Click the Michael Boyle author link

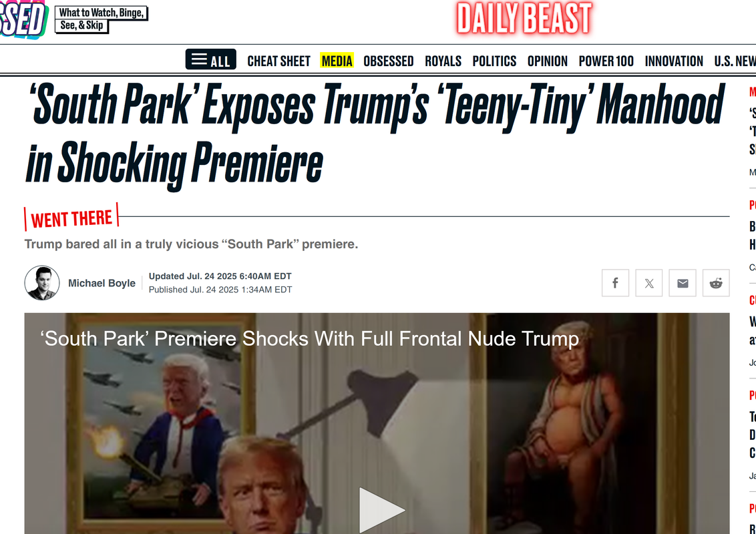[102, 284]
